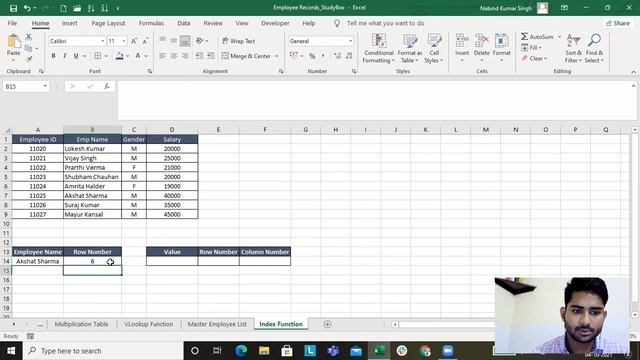Open Microsoft Edge from taskbar
The height and width of the screenshot is (360, 640).
click(241, 351)
